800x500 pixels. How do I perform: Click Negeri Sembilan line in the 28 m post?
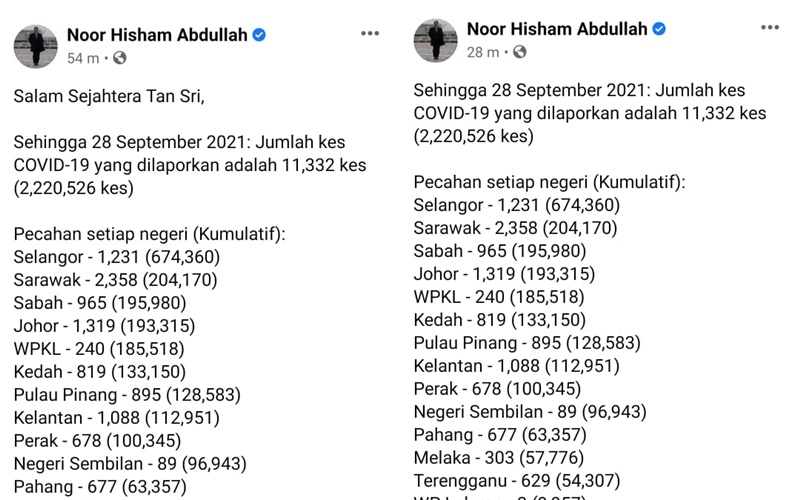coord(530,411)
